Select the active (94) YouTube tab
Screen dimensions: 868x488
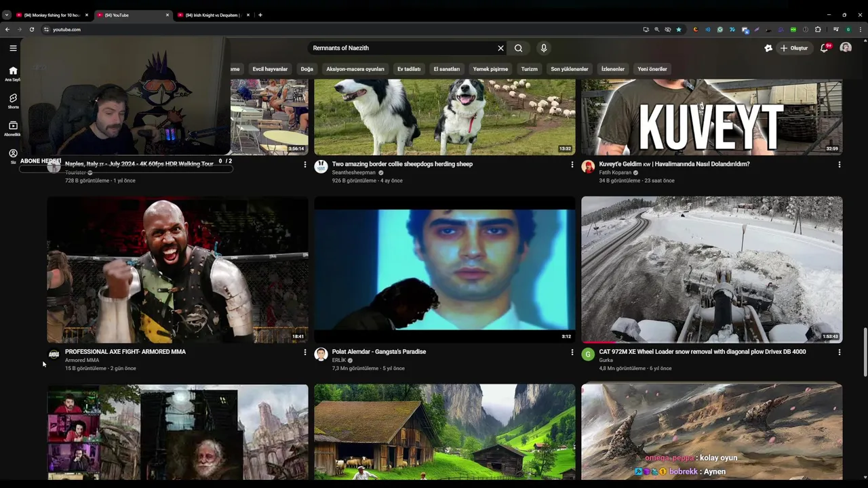pos(132,15)
